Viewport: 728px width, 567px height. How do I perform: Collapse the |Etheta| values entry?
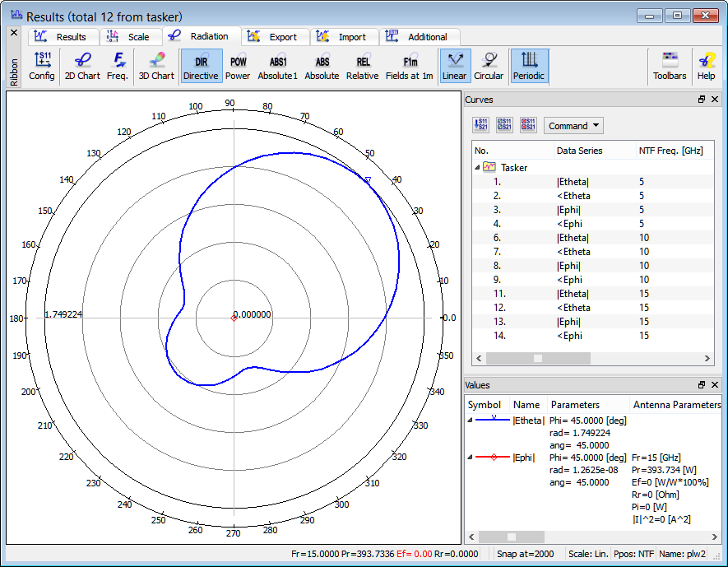471,421
